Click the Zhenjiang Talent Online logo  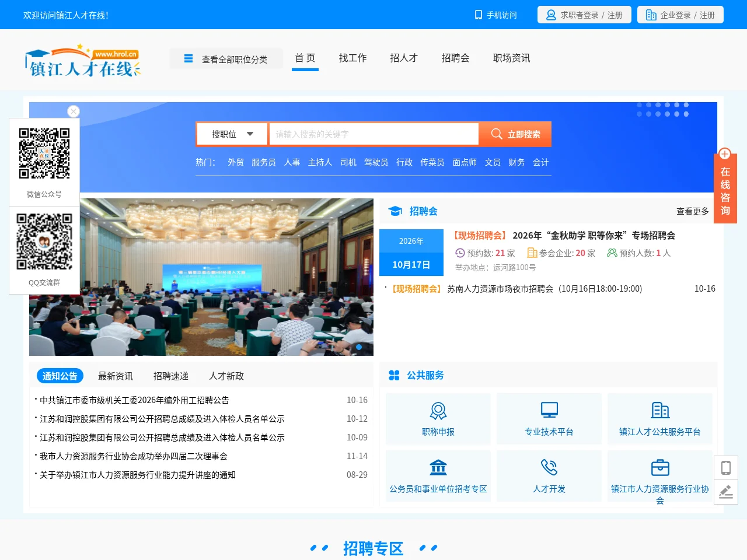tap(83, 60)
